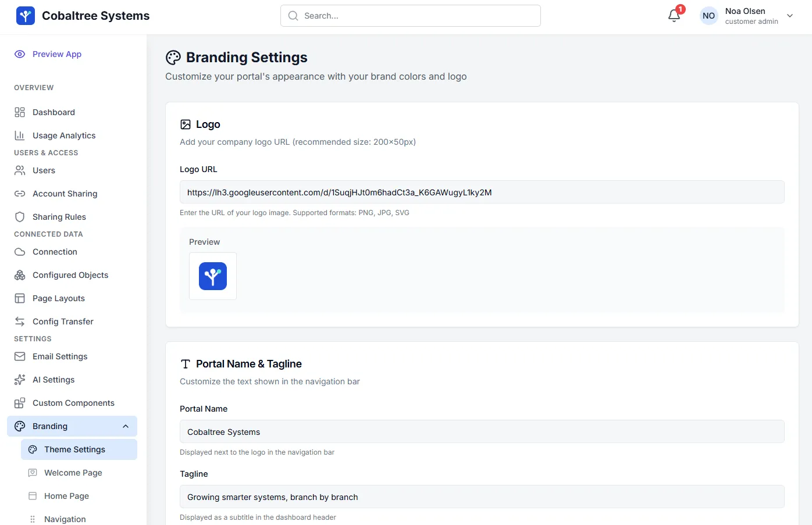Image resolution: width=812 pixels, height=525 pixels.
Task: Click the Tagline input field
Action: pos(482,497)
